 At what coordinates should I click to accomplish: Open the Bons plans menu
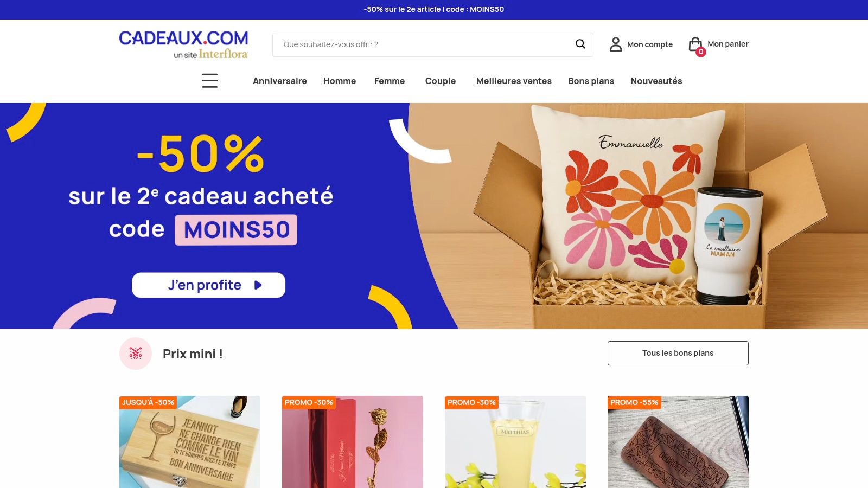click(591, 81)
